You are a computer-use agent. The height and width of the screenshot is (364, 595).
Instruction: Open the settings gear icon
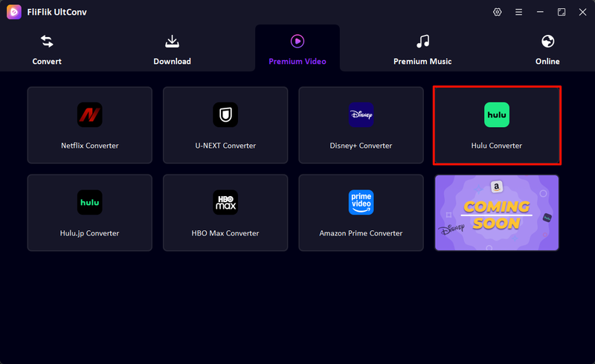497,12
